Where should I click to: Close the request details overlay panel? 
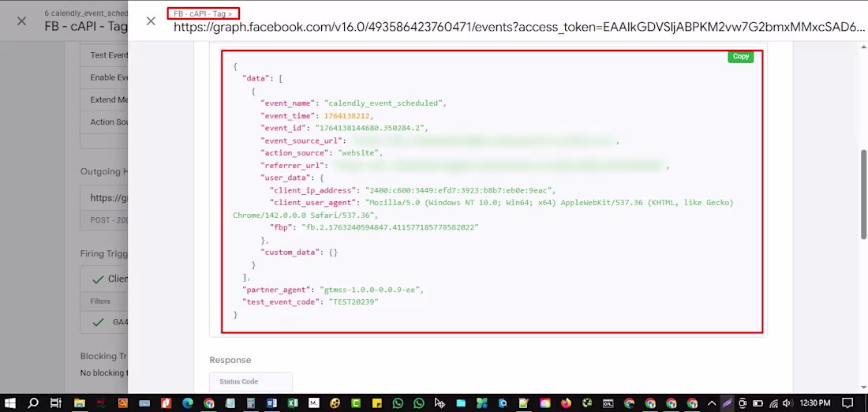(x=151, y=21)
